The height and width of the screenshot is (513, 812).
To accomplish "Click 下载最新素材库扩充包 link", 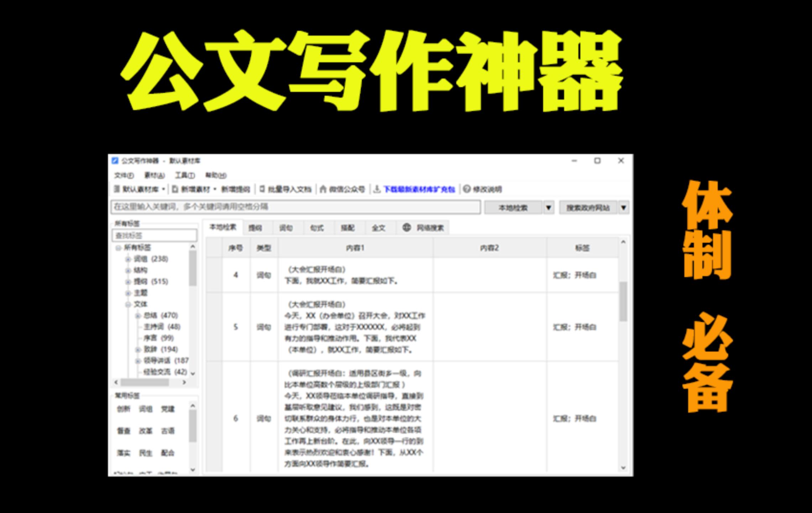I will (x=419, y=189).
